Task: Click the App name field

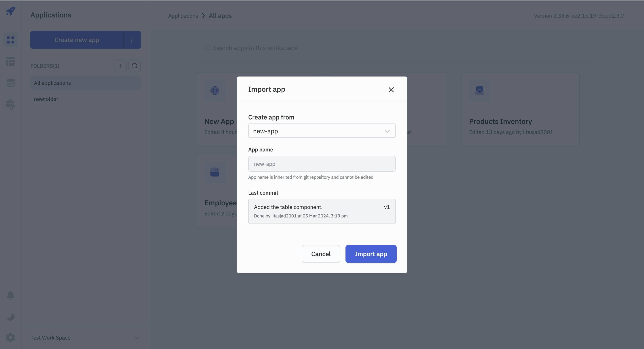Action: [322, 164]
